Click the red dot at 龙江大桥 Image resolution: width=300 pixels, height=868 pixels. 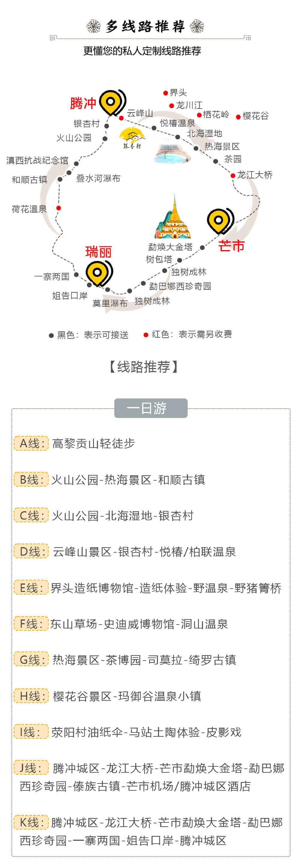coord(233,176)
